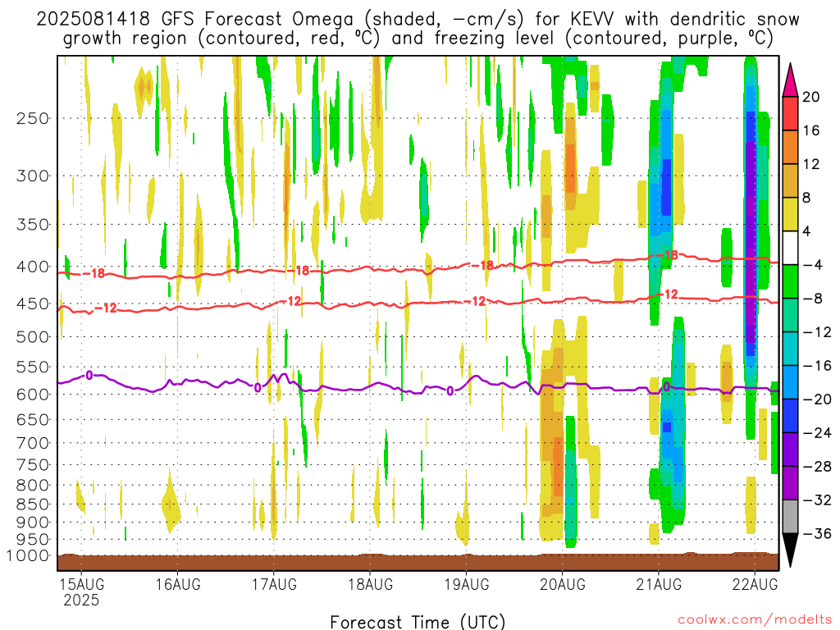
Task: Select the 21AUG date label on time axis
Action: pos(659,584)
